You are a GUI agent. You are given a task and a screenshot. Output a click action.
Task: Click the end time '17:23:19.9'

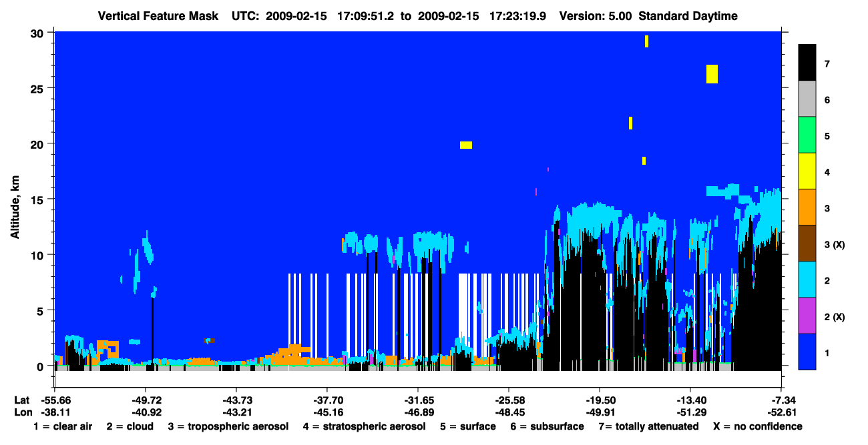point(518,16)
